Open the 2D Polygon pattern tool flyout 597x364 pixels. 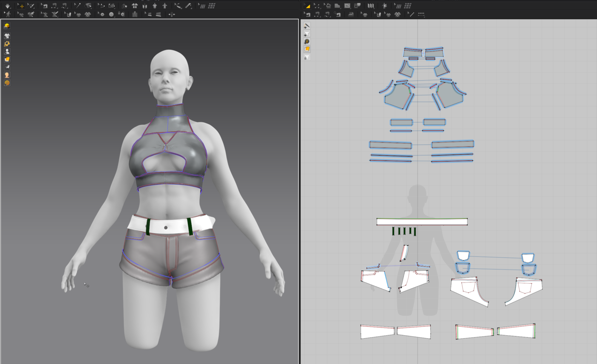point(337,6)
